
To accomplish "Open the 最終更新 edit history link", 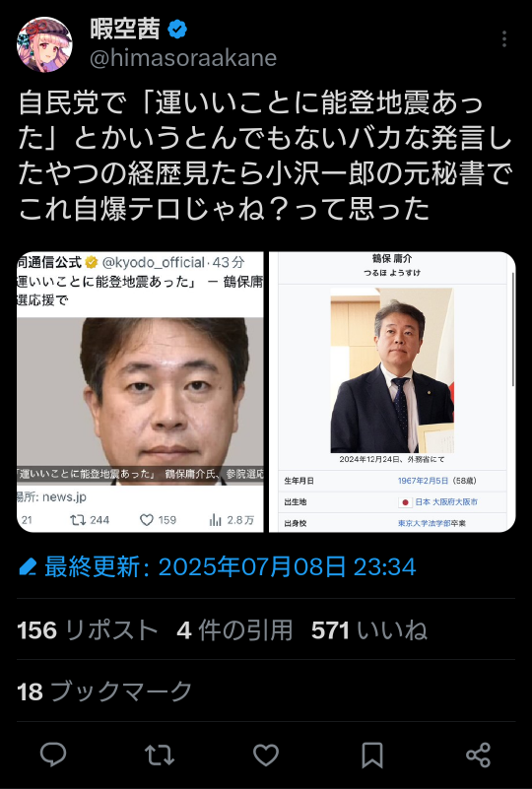I will click(231, 567).
